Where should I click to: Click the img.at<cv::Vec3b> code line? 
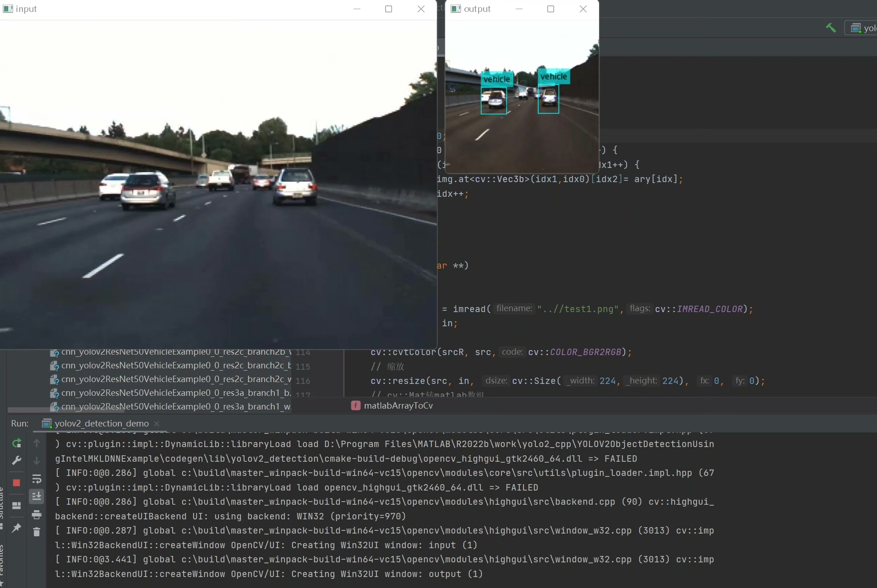click(x=560, y=179)
